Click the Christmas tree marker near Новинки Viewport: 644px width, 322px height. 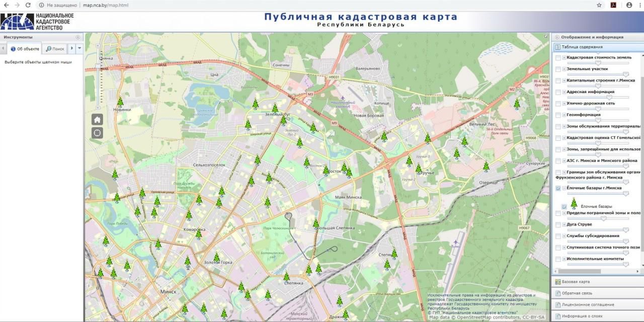[120, 101]
